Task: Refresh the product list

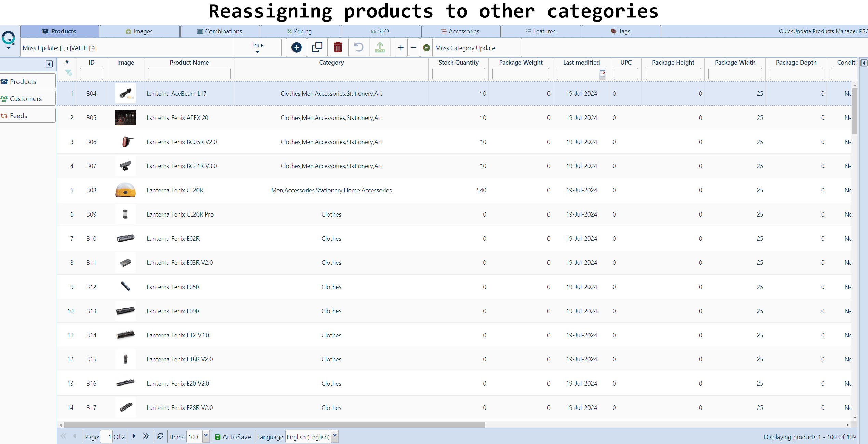Action: tap(160, 436)
